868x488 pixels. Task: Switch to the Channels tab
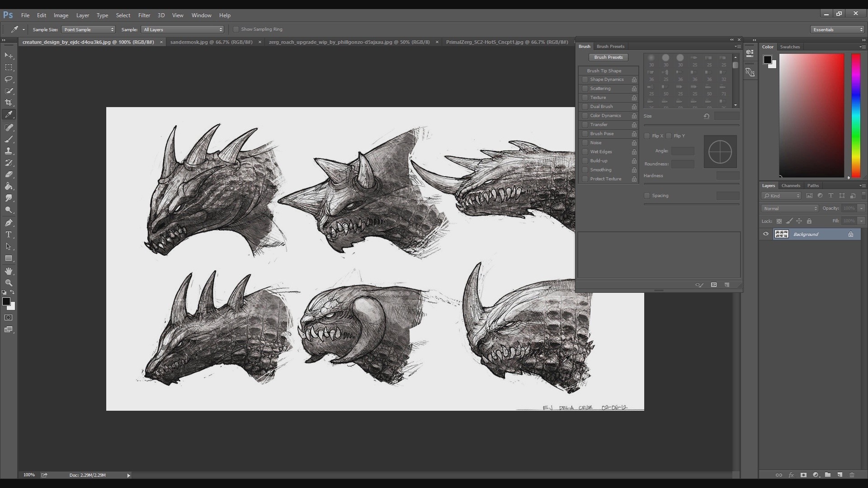point(791,186)
